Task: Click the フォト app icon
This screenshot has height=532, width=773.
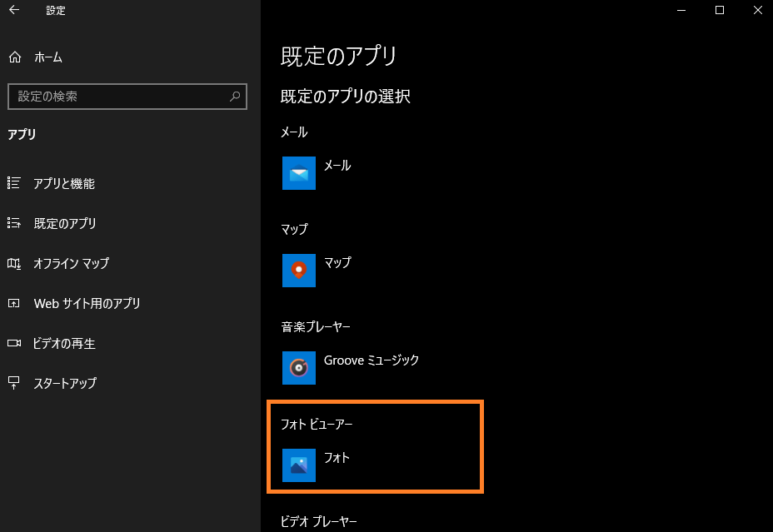Action: click(299, 465)
